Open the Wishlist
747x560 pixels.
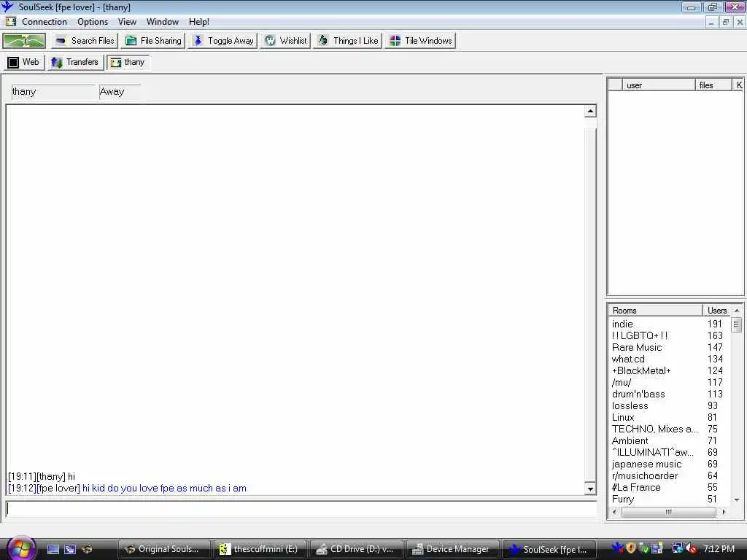coord(286,41)
